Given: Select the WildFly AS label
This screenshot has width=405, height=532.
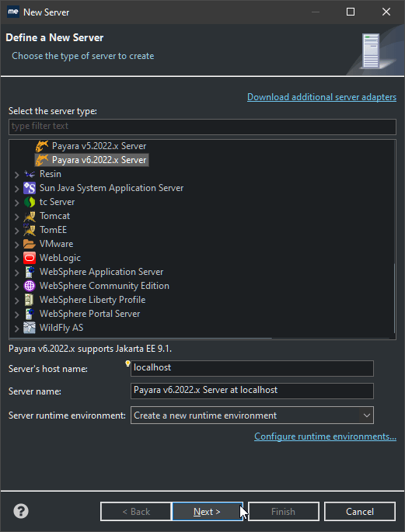Looking at the screenshot, I should coord(61,328).
